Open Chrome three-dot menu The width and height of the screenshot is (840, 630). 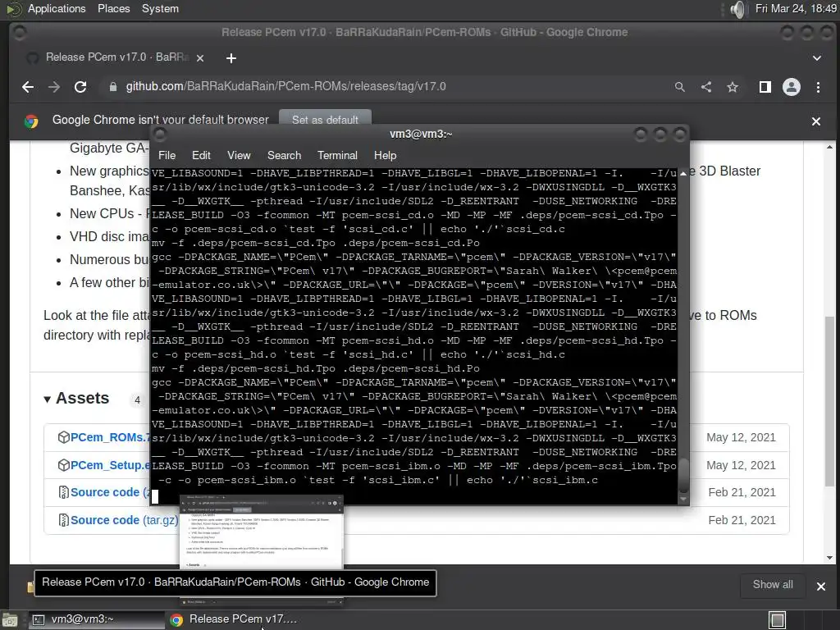[x=818, y=87]
